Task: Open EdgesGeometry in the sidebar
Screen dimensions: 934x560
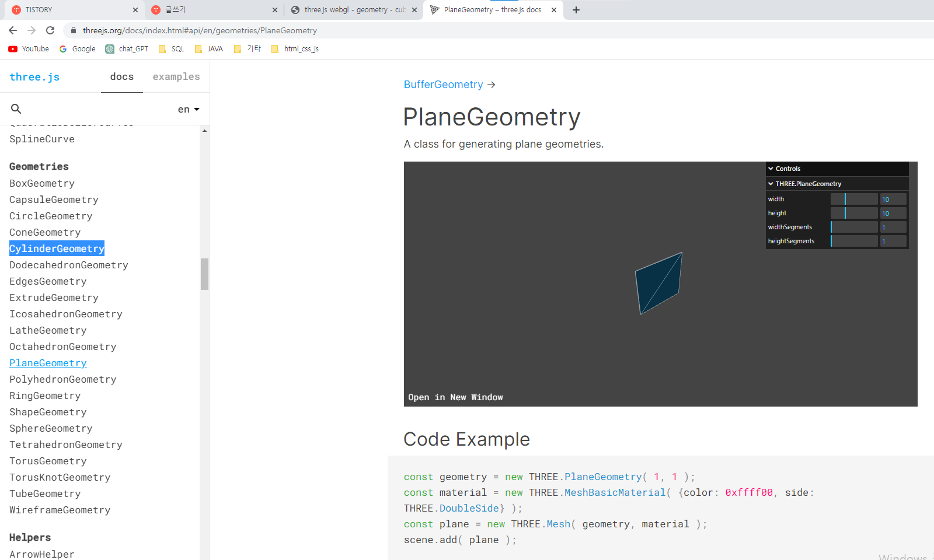Action: tap(48, 281)
